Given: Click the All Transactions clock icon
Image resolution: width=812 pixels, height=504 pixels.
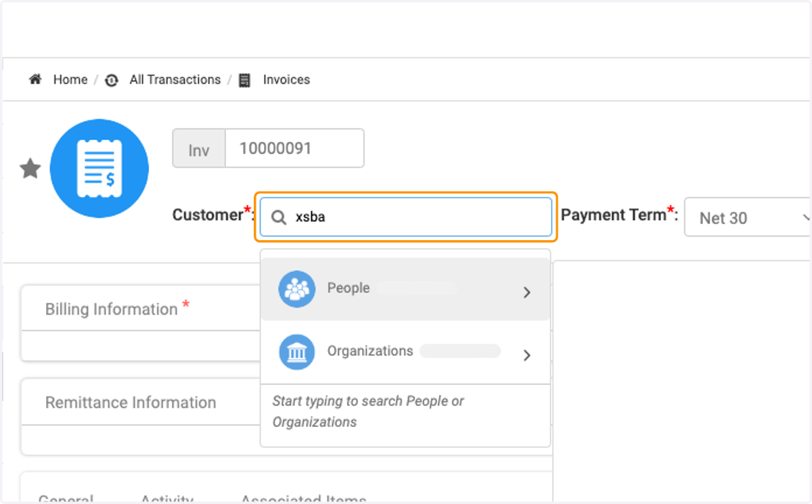Looking at the screenshot, I should (x=112, y=81).
